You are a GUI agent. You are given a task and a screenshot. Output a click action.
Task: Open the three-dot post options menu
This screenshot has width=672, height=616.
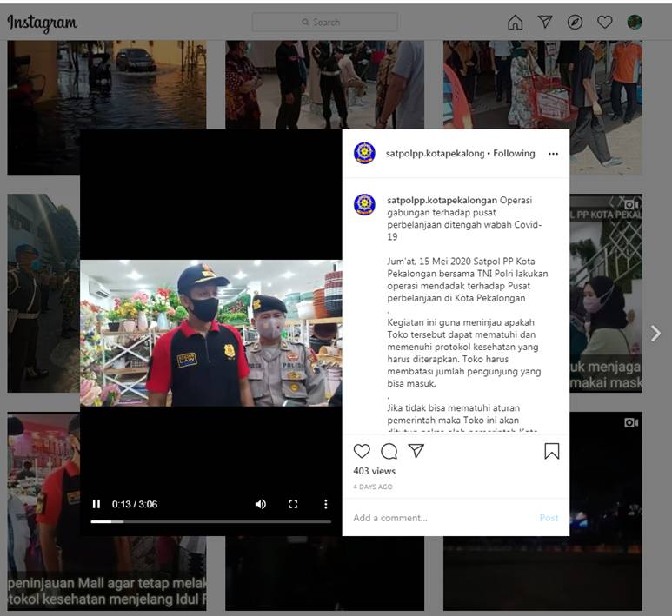(x=553, y=154)
